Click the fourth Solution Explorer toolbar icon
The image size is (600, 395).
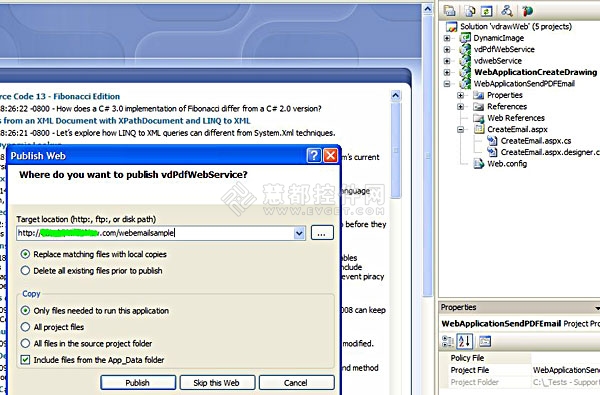coord(507,11)
